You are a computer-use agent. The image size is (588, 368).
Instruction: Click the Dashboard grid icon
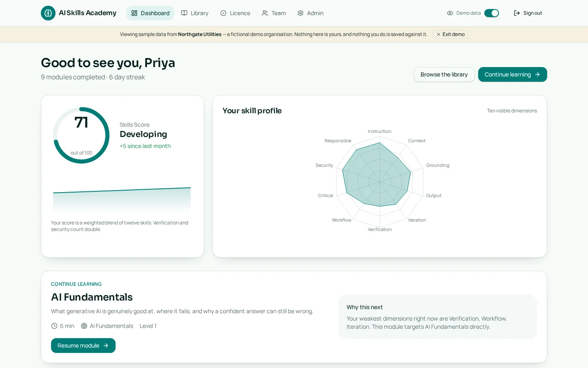click(x=134, y=13)
